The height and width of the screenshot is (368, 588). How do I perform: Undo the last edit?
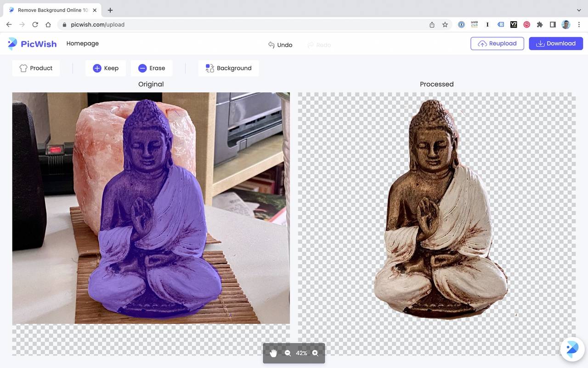pos(280,45)
